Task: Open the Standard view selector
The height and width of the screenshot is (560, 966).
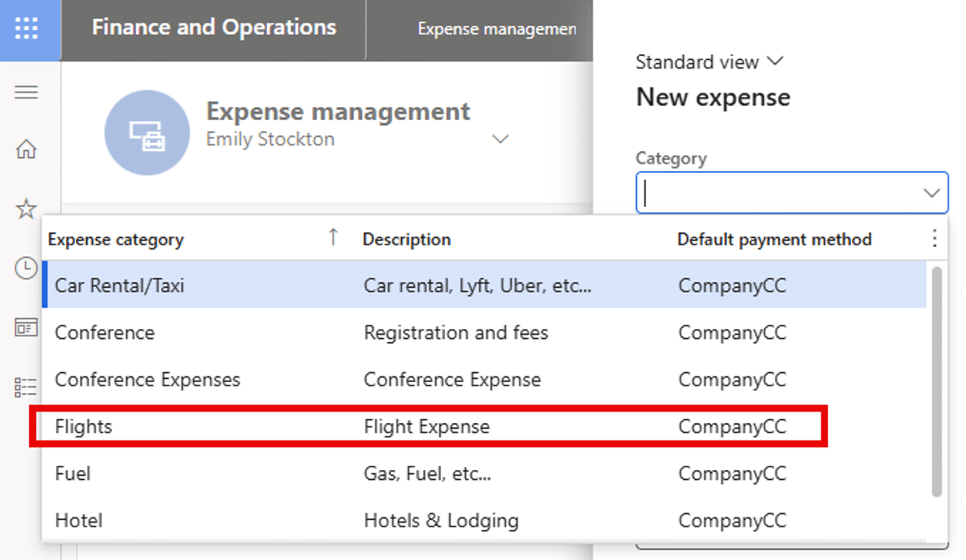Action: tap(710, 62)
